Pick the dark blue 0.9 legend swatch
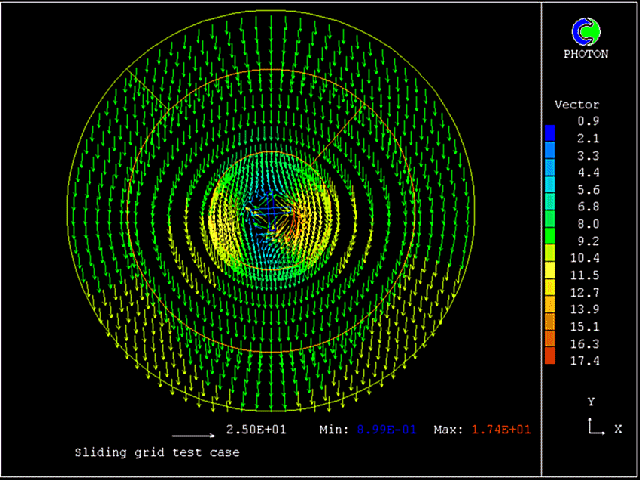 click(x=550, y=131)
